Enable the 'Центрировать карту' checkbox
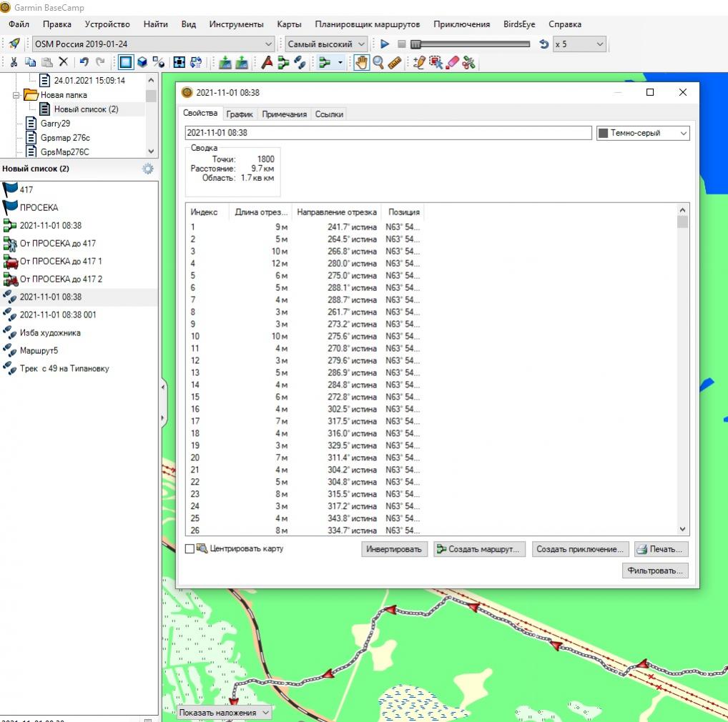Image resolution: width=728 pixels, height=722 pixels. (190, 549)
